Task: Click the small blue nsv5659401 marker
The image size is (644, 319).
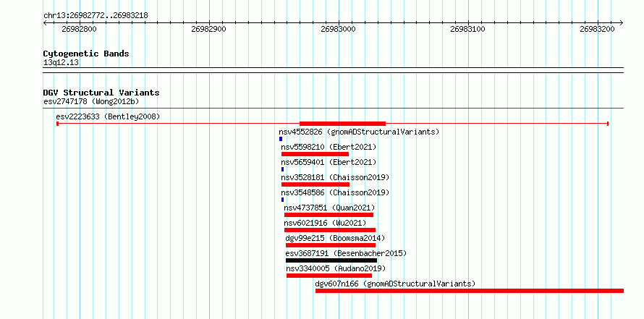Action: pos(283,169)
